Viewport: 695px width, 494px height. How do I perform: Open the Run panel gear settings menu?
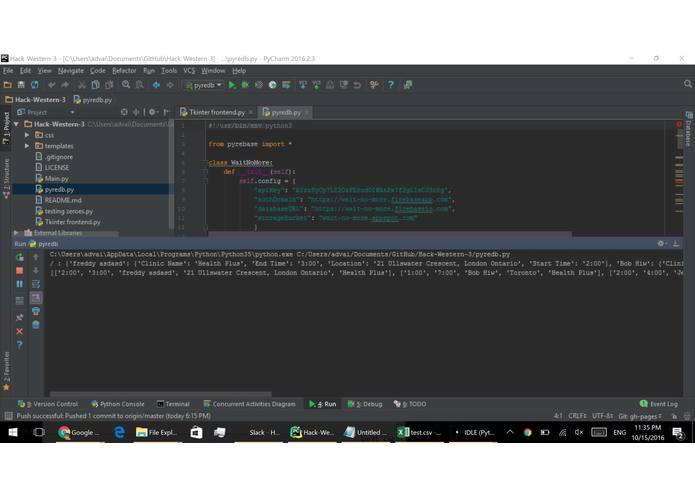pos(662,243)
